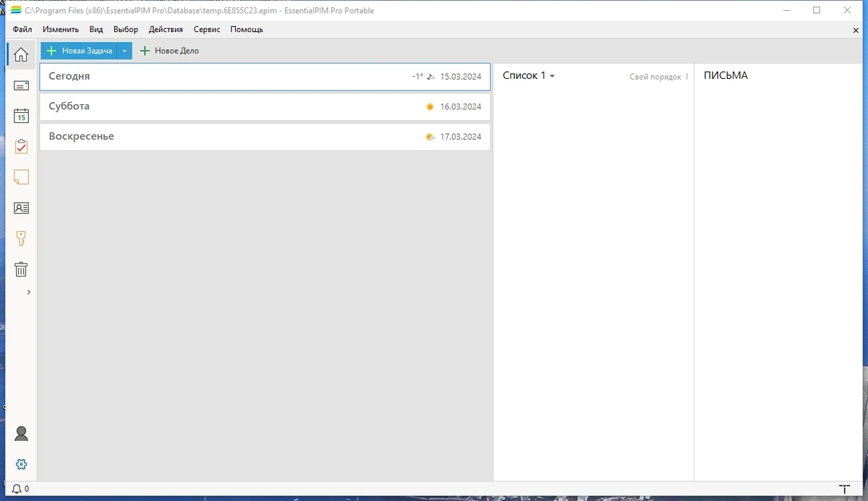The height and width of the screenshot is (501, 868).
Task: Click the sun weather icon on Суббота
Action: pos(430,106)
